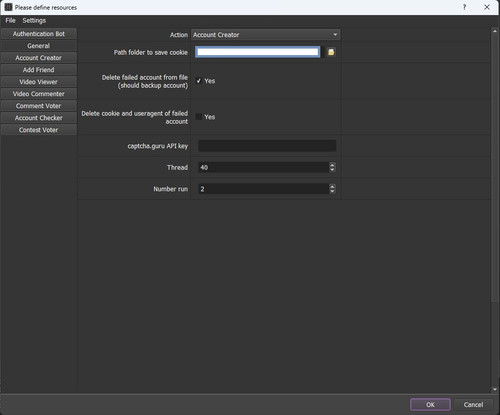Open the Video Commenter tab
Screen dimensions: 500x415
pos(39,94)
